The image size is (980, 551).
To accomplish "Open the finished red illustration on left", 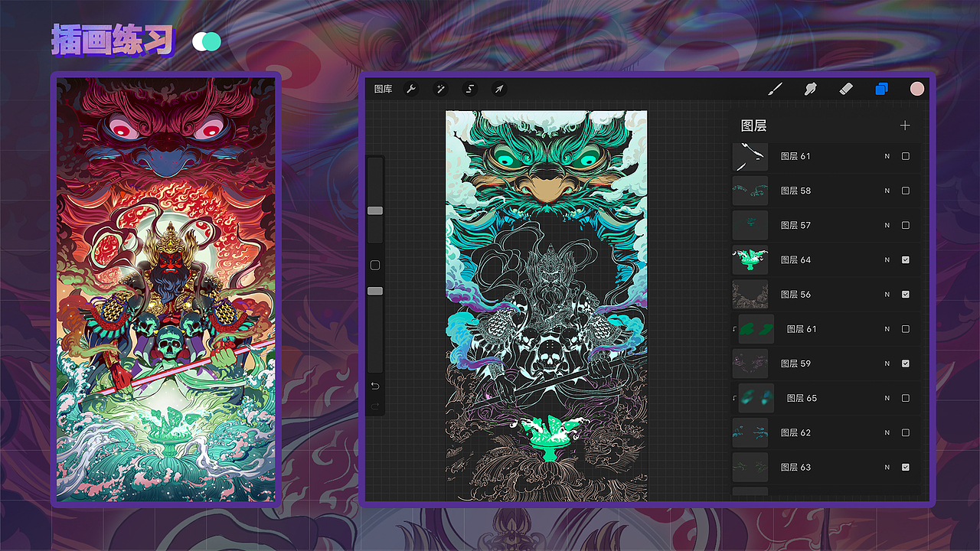I will tap(165, 289).
